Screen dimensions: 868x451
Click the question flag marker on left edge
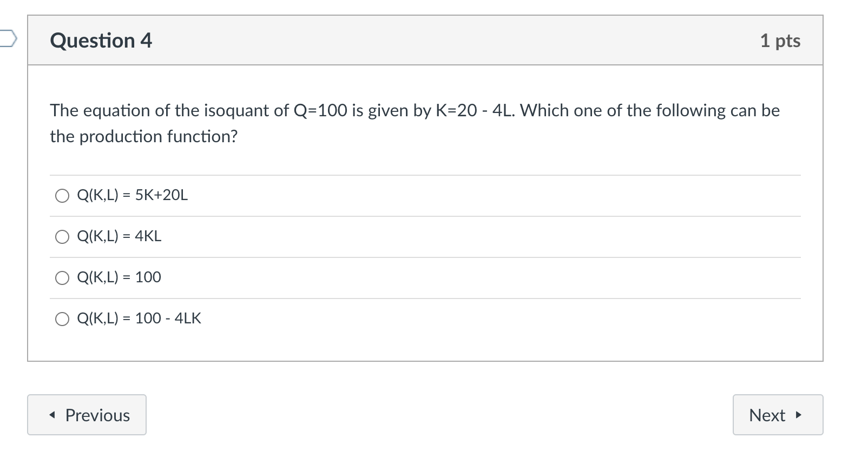(8, 39)
